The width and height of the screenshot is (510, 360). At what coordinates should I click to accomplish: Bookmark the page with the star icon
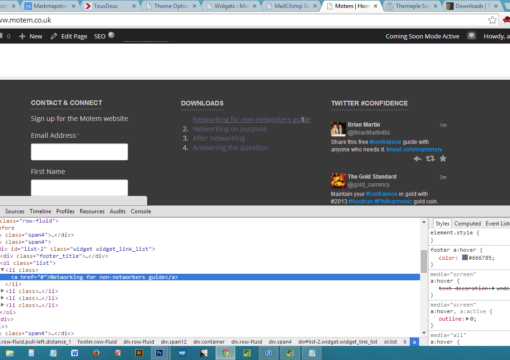pos(492,20)
